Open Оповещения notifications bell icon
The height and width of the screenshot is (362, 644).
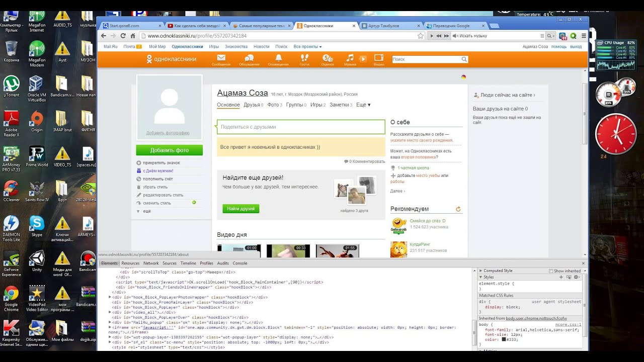click(x=278, y=59)
